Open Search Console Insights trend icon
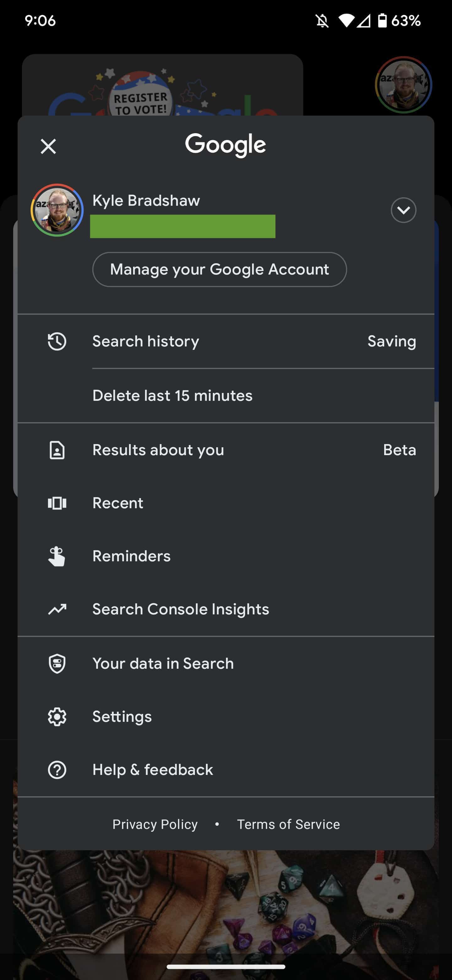Screen dimensions: 452x980 (57, 609)
